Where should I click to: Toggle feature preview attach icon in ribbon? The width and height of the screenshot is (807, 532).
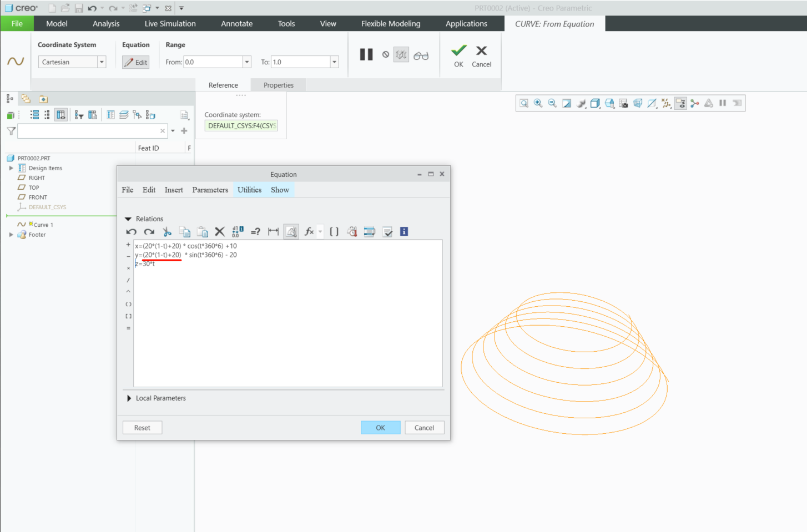(x=401, y=54)
